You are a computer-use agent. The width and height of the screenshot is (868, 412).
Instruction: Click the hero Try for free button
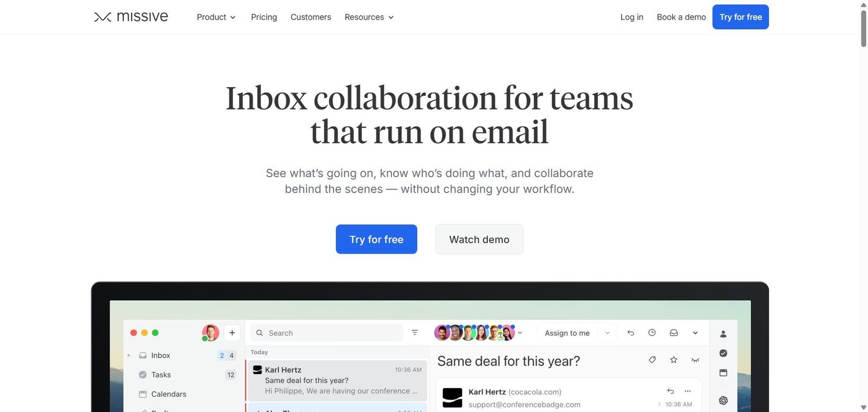[376, 239]
